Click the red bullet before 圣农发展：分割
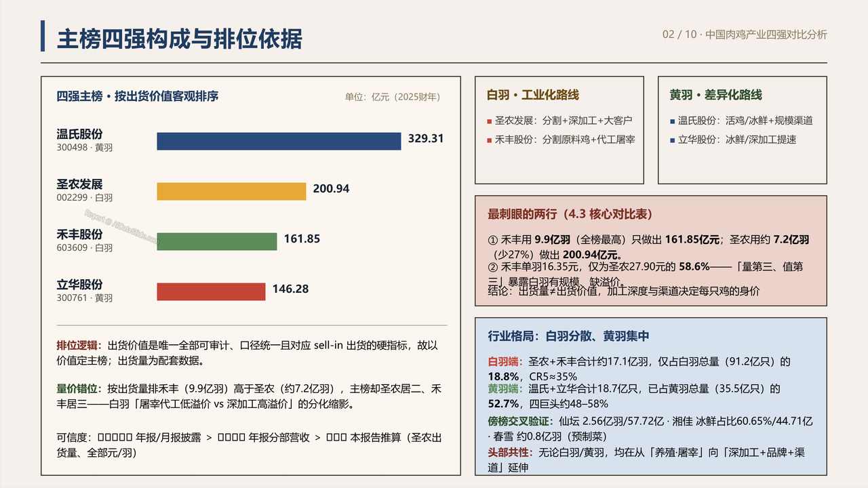This screenshot has height=488, width=868. tap(490, 121)
